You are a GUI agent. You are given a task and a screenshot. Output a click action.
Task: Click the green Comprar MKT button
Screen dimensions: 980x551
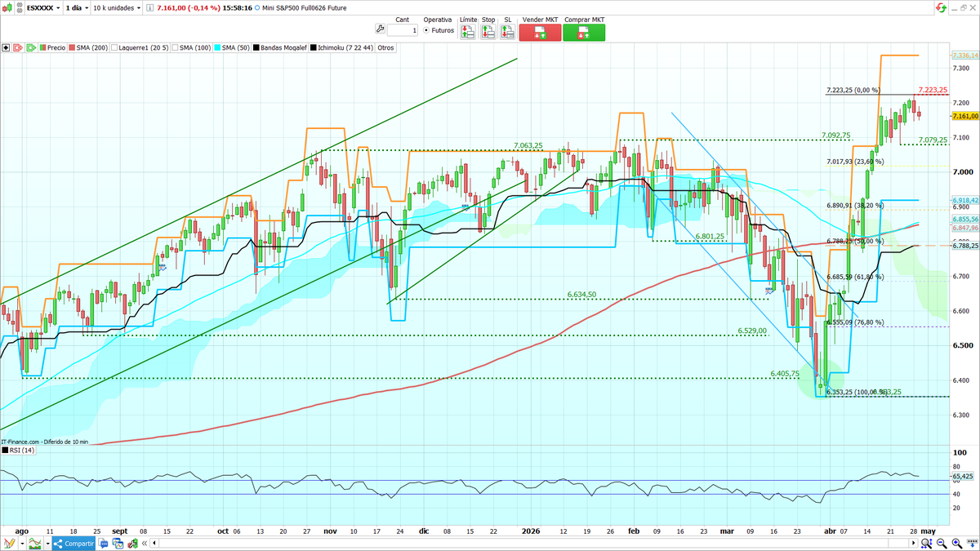tap(584, 33)
